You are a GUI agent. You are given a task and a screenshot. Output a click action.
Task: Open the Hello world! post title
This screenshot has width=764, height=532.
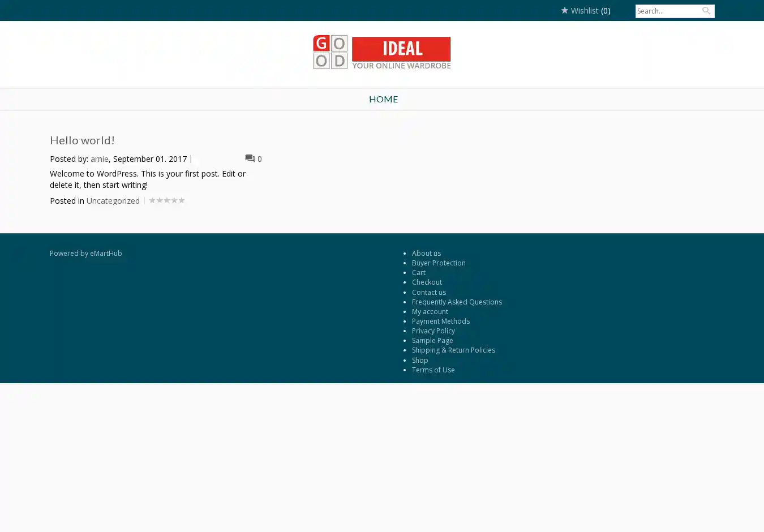click(x=82, y=140)
